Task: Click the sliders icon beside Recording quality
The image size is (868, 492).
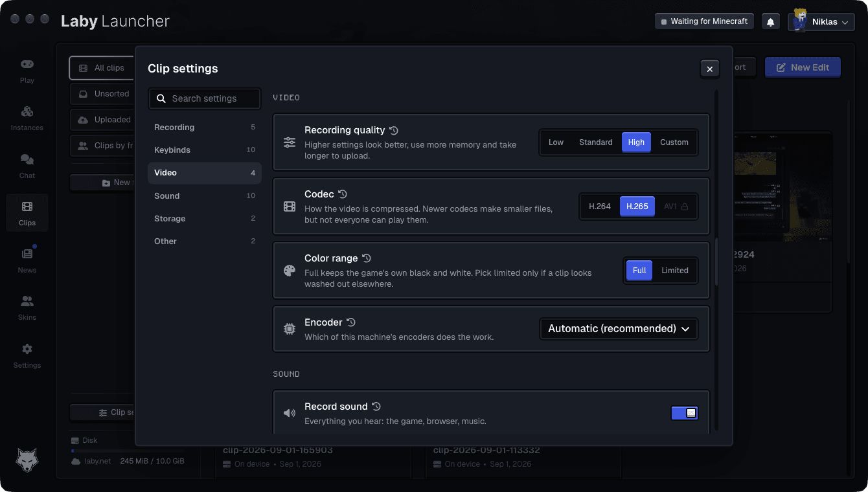Action: coord(290,142)
